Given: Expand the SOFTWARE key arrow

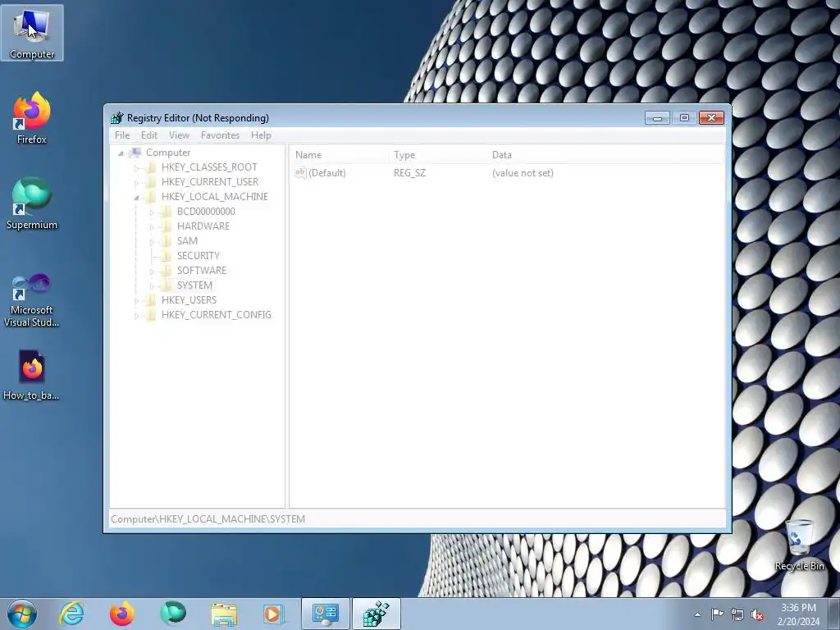Looking at the screenshot, I should click(x=152, y=271).
